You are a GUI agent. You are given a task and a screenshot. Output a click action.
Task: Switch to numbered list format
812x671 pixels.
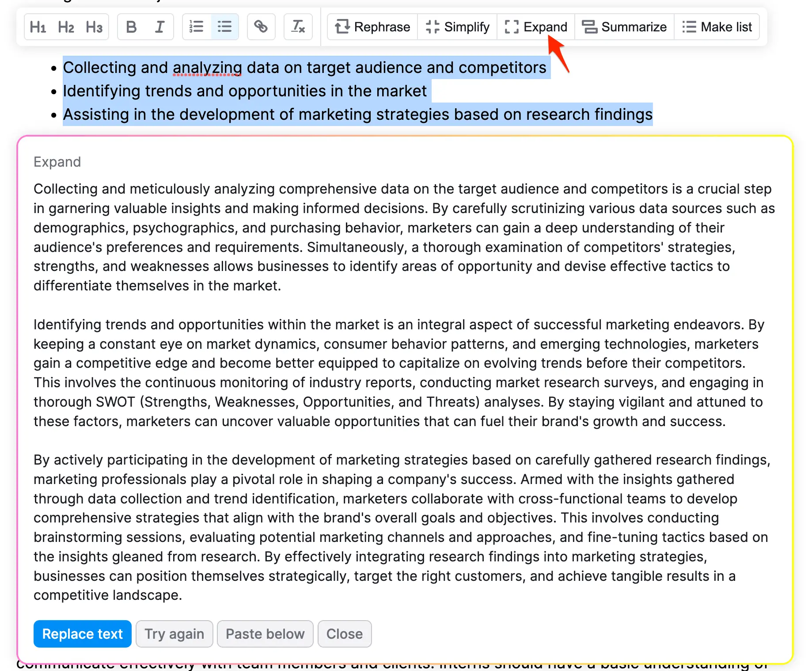(196, 27)
